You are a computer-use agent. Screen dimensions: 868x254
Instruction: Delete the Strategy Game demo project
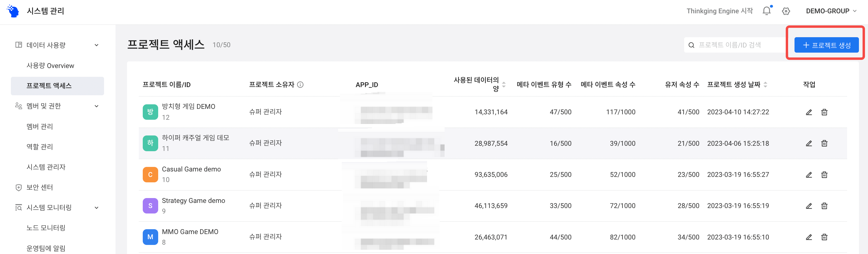(824, 206)
